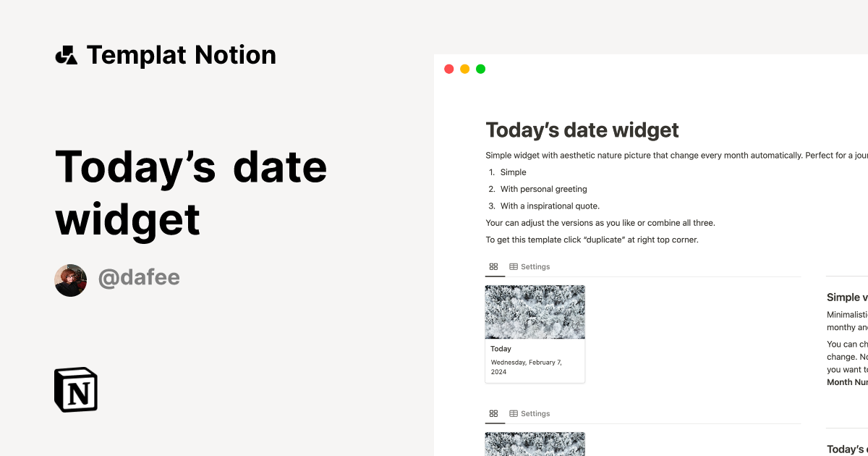Screen dimensions: 868x456
Task: Click the red traffic light button
Action: pos(448,69)
